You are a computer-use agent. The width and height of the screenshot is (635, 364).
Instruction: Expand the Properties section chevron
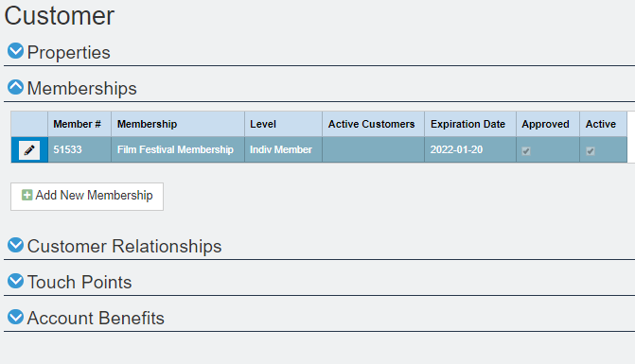pyautogui.click(x=15, y=51)
